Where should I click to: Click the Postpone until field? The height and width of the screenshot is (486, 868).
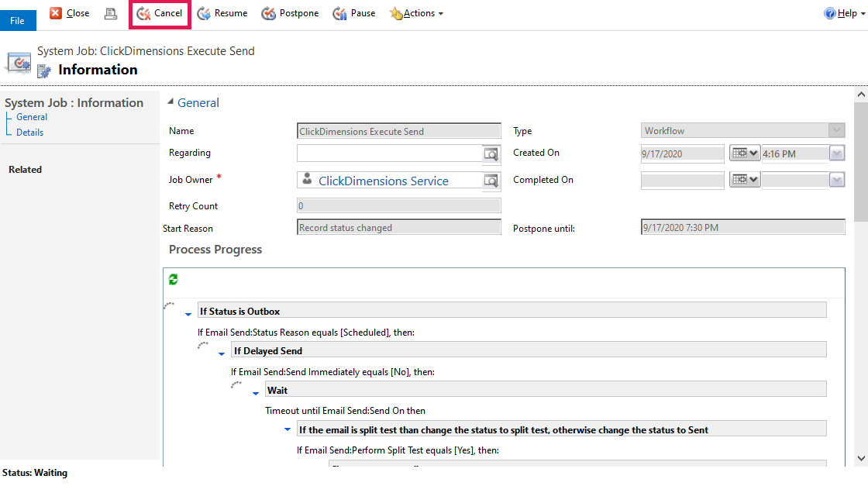[743, 228]
